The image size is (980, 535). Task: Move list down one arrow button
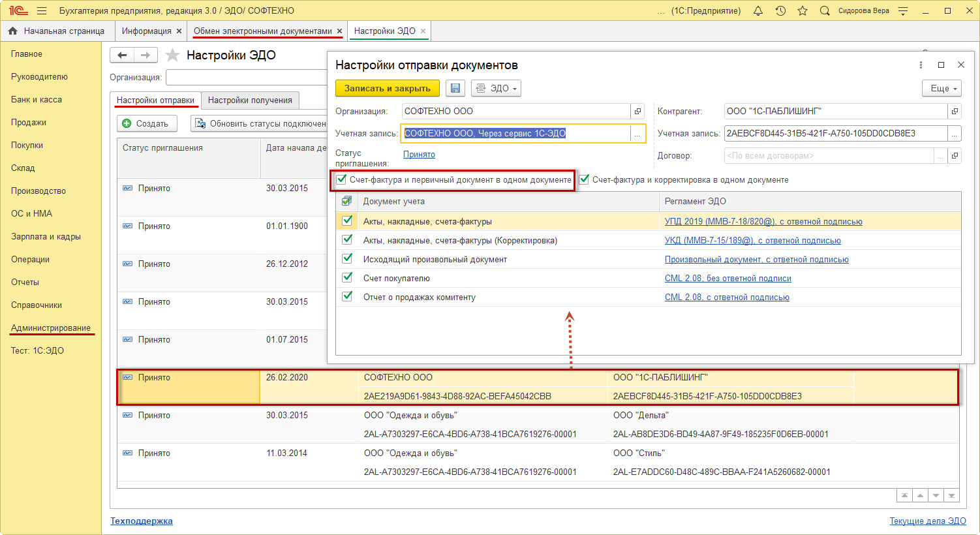[x=936, y=496]
